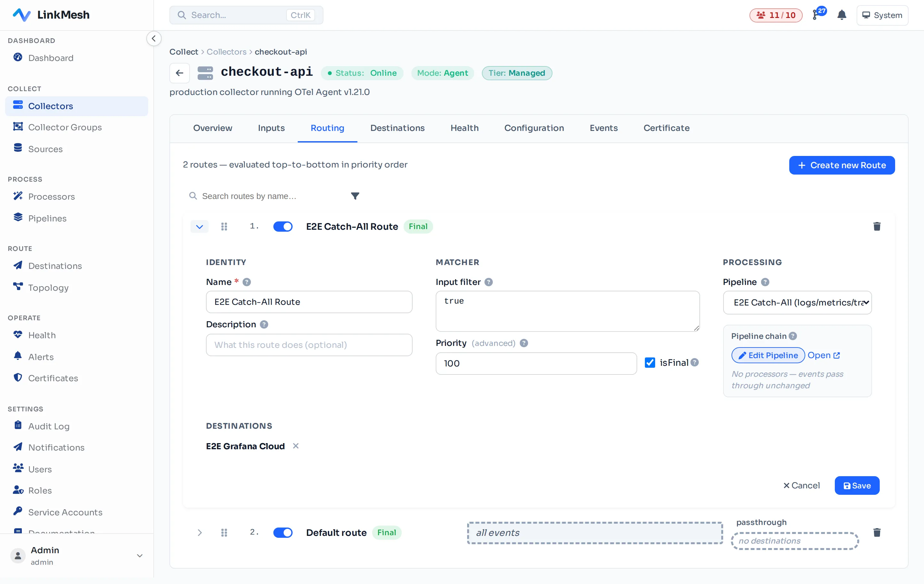This screenshot has height=584, width=924.
Task: Open the Admin account menu chevron
Action: coord(140,555)
